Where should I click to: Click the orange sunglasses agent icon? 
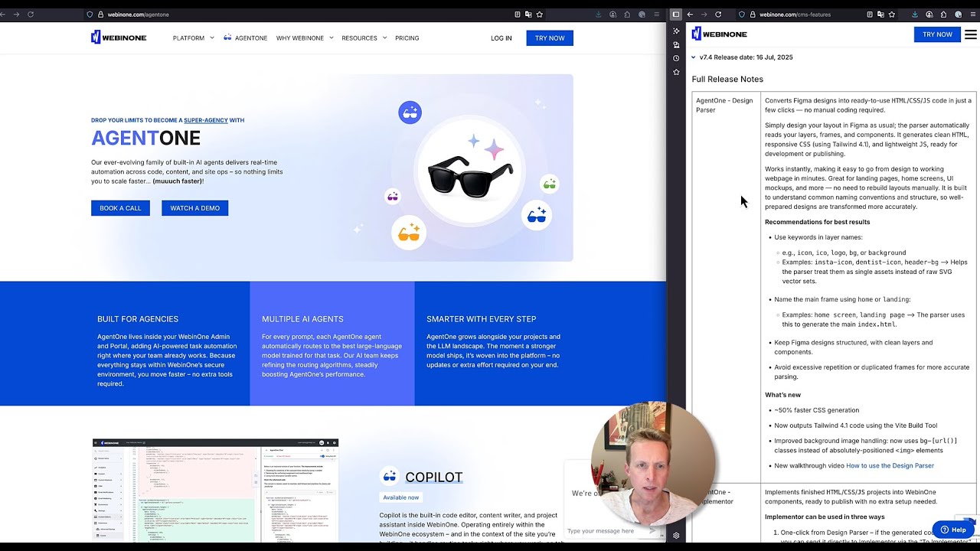[x=409, y=233]
